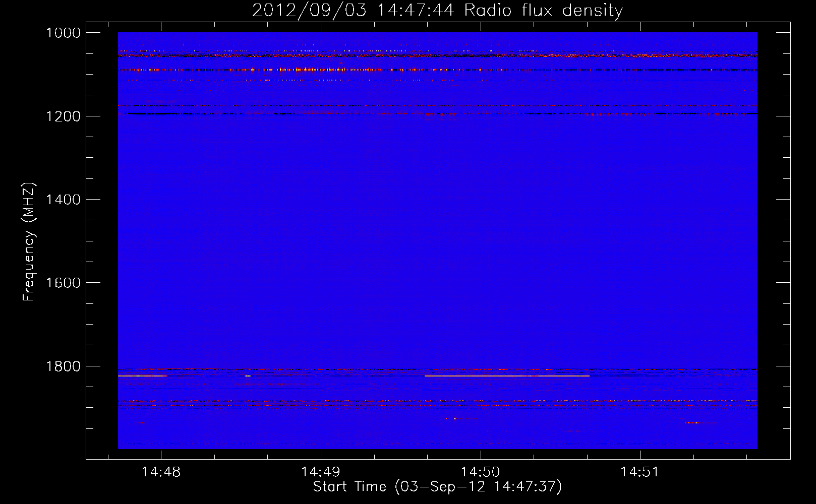Click the 14:50 time tick label
Image resolution: width=816 pixels, height=504 pixels.
pos(481,472)
